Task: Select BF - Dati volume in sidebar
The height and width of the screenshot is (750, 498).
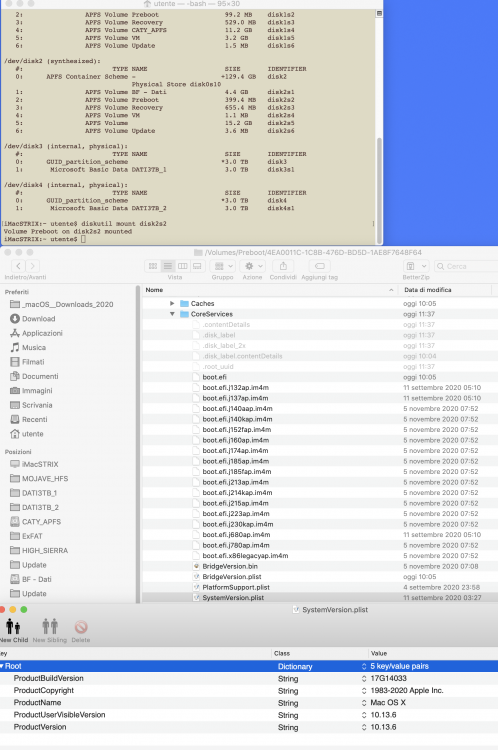Action: [x=31, y=579]
